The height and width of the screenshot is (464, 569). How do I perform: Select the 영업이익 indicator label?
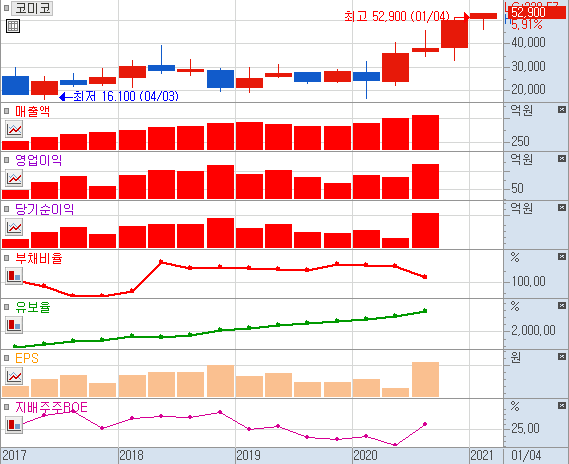(38, 160)
